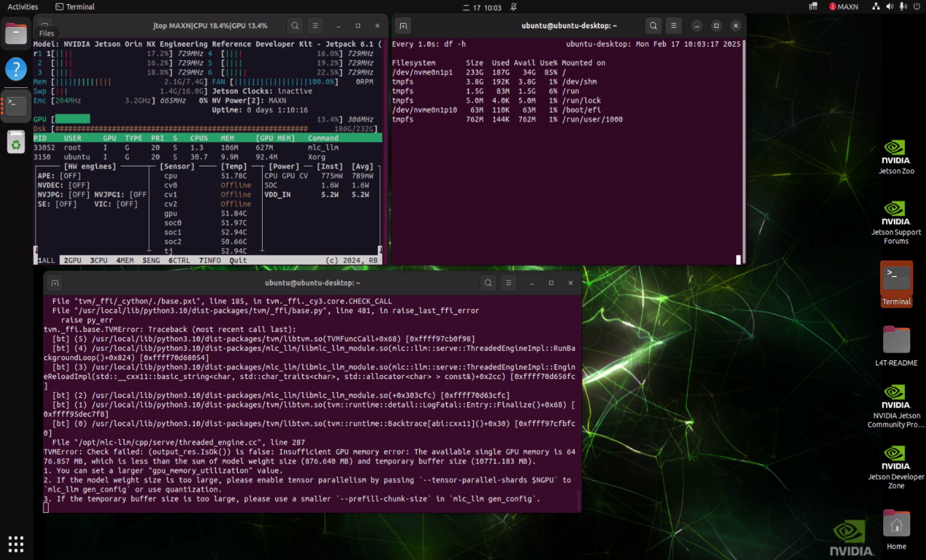Open Activities in the top bar
The height and width of the screenshot is (560, 926).
(x=22, y=7)
